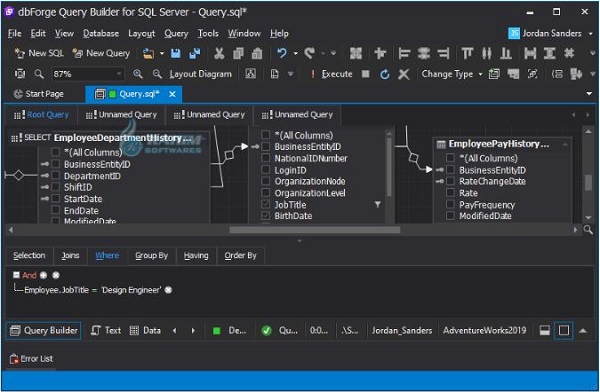Open the Jordan Sanders account dropdown
The image size is (600, 392).
(x=551, y=33)
